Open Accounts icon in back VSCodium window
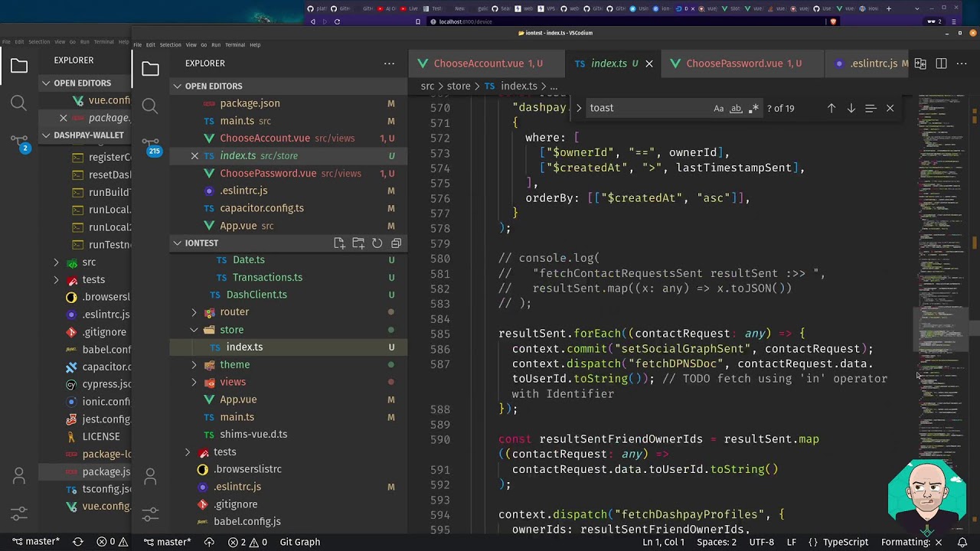The width and height of the screenshot is (980, 551). 19,476
